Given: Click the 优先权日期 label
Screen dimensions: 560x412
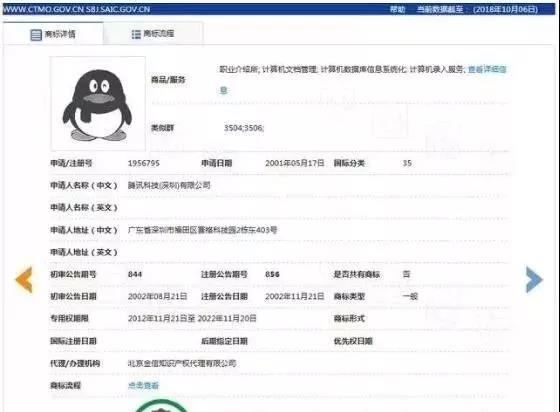Looking at the screenshot, I should coord(353,341).
